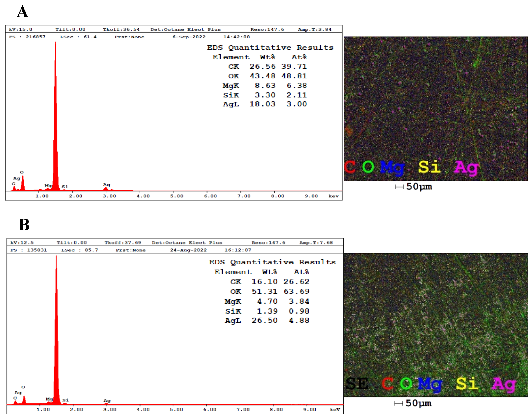Click the red C legend letter in map A
Screen dimensions: 532x420
(350, 167)
